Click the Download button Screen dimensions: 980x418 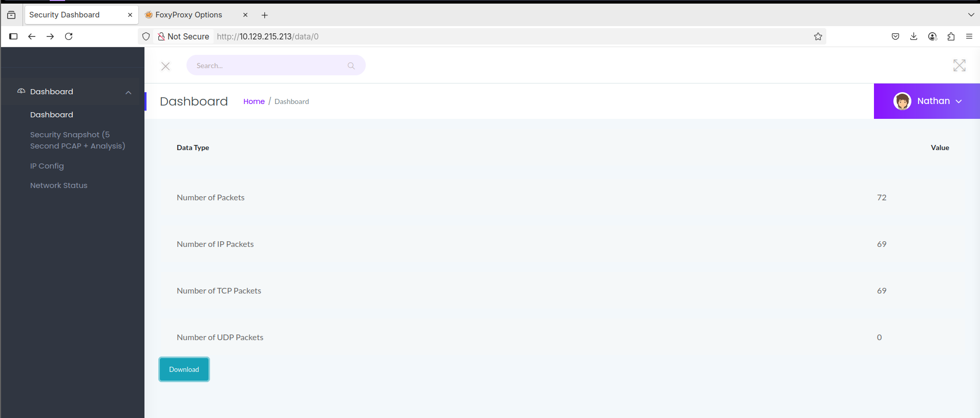[x=184, y=369]
